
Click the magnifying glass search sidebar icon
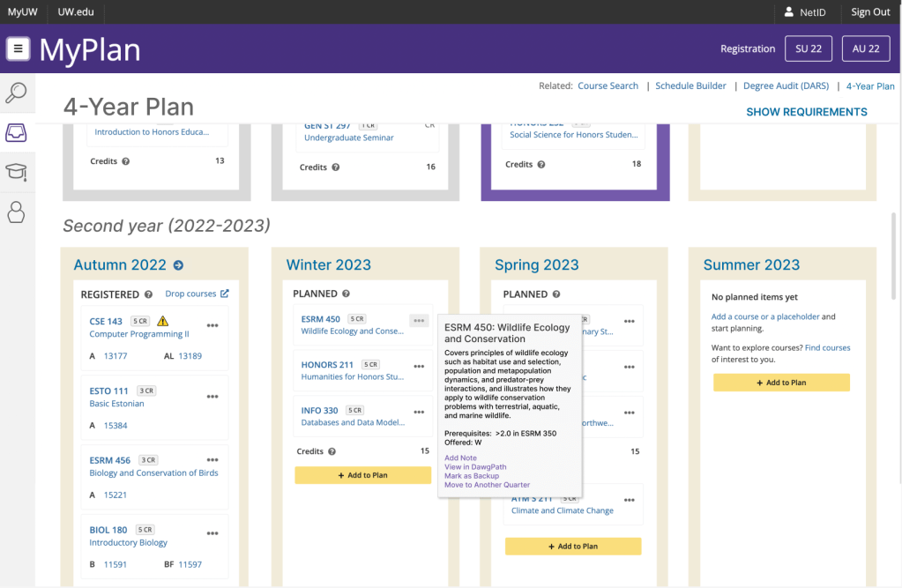coord(17,92)
